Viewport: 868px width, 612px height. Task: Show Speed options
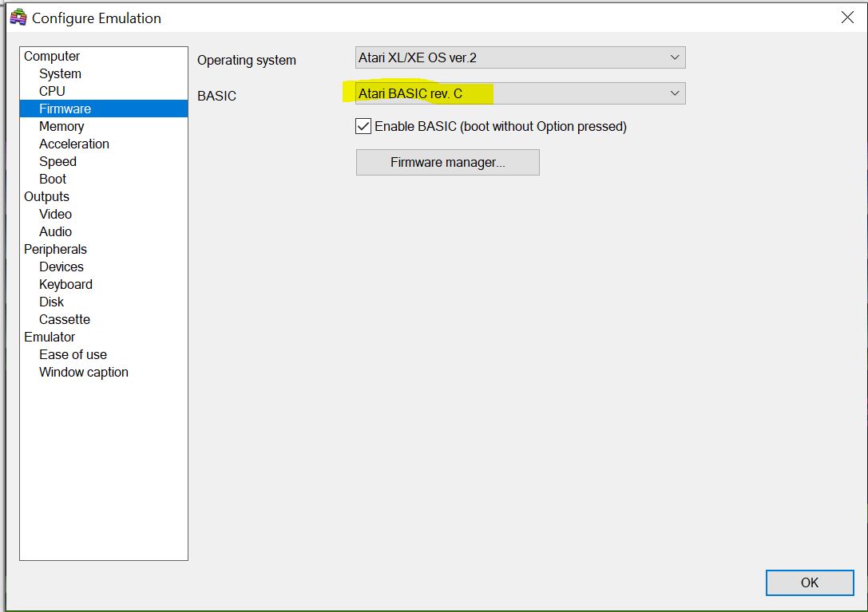click(x=57, y=161)
